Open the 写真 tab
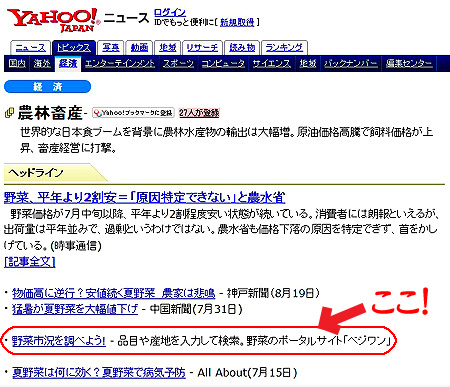The height and width of the screenshot is (387, 450). (111, 48)
